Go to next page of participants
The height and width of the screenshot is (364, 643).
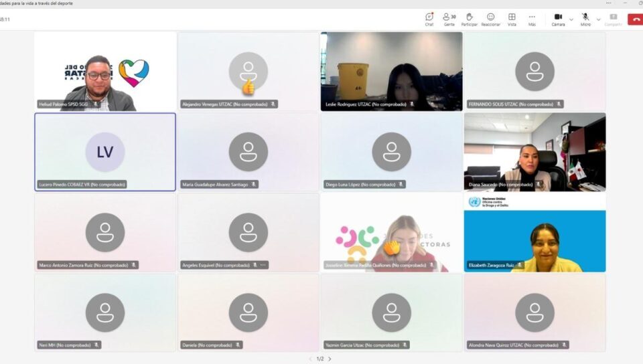[x=330, y=359]
